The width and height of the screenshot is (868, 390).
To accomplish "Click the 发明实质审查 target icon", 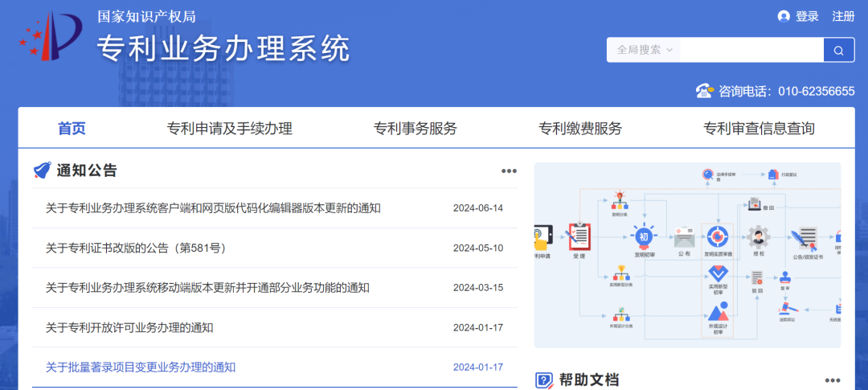I will tap(718, 236).
